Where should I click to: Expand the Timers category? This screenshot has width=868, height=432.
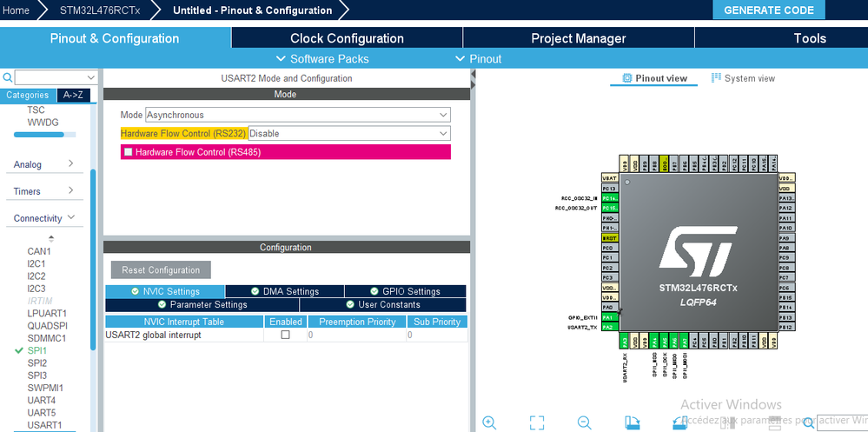[x=44, y=191]
